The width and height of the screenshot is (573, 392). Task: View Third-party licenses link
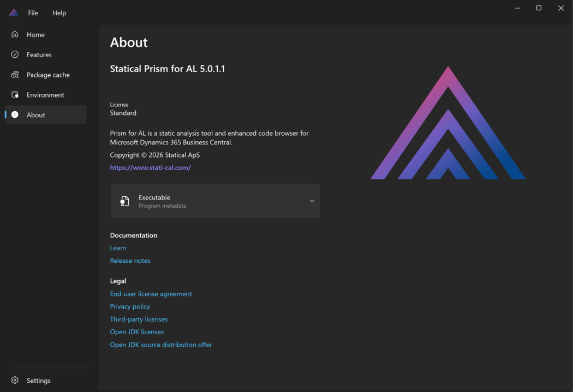(x=139, y=319)
